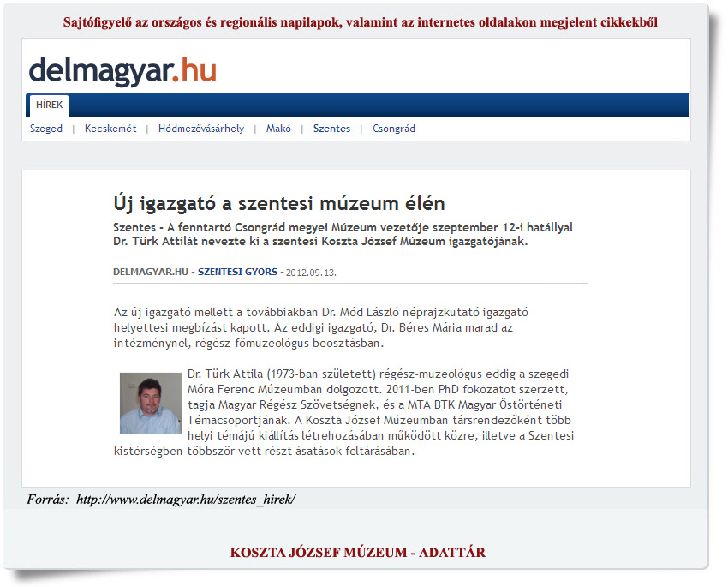The width and height of the screenshot is (728, 587).
Task: Click the article headline Új igazgató a szentesi múzeum élén
Action: pos(279,203)
